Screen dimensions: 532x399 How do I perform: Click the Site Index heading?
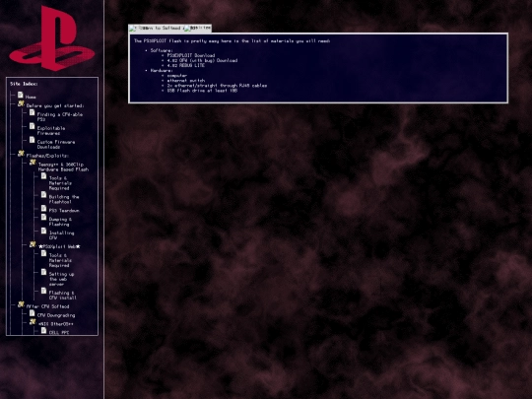24,84
